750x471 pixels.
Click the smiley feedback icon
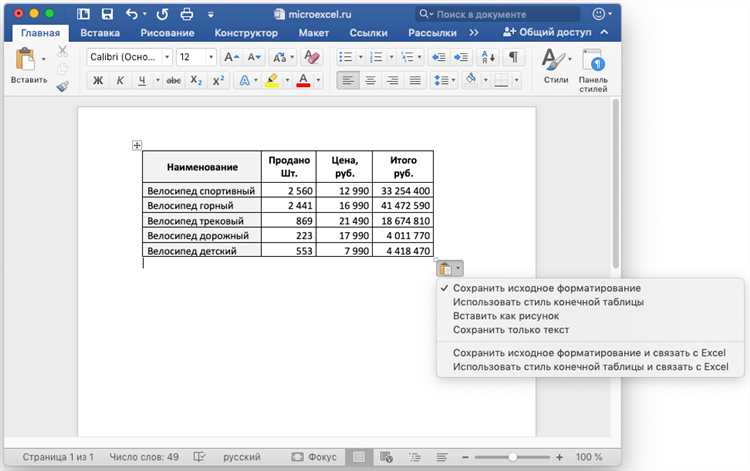click(598, 14)
